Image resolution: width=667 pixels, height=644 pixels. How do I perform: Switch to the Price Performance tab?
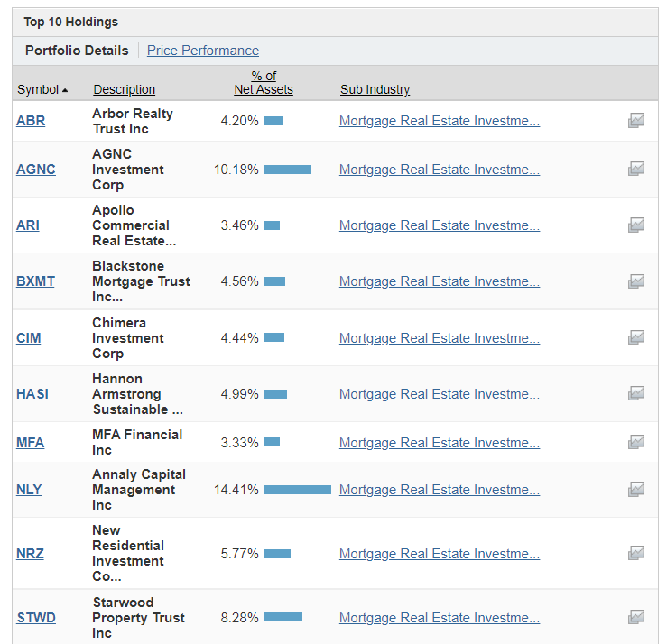[x=203, y=51]
